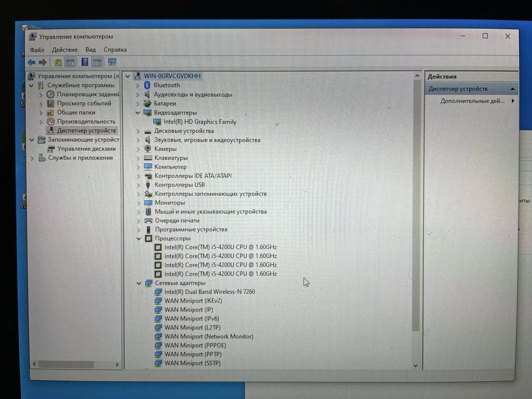Expand the Контроллеры IDE ATA/ATAPI category
This screenshot has width=532, height=399.
(138, 176)
